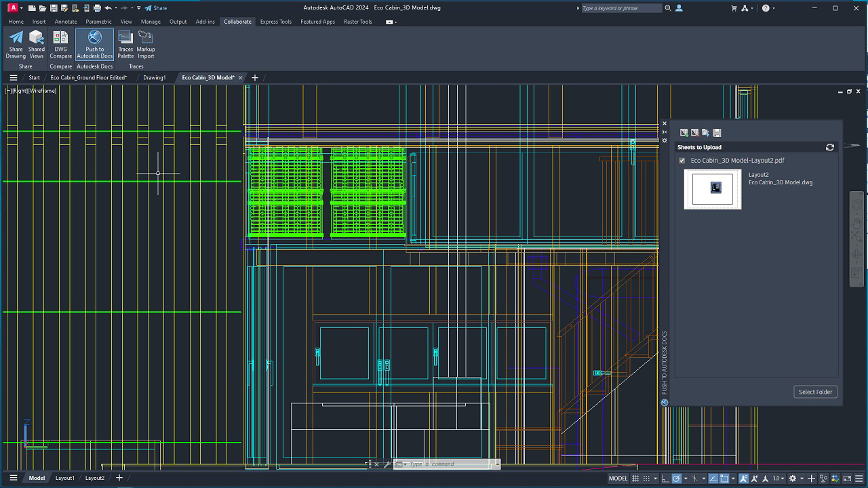The image size is (868, 488).
Task: Uncheck the Eco Cabin_3D Model-Layout2.pdf sheet
Action: [x=682, y=160]
